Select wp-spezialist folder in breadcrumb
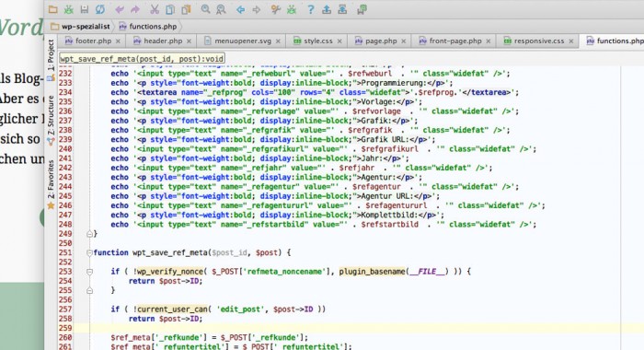The width and height of the screenshot is (644, 350). click(x=81, y=27)
